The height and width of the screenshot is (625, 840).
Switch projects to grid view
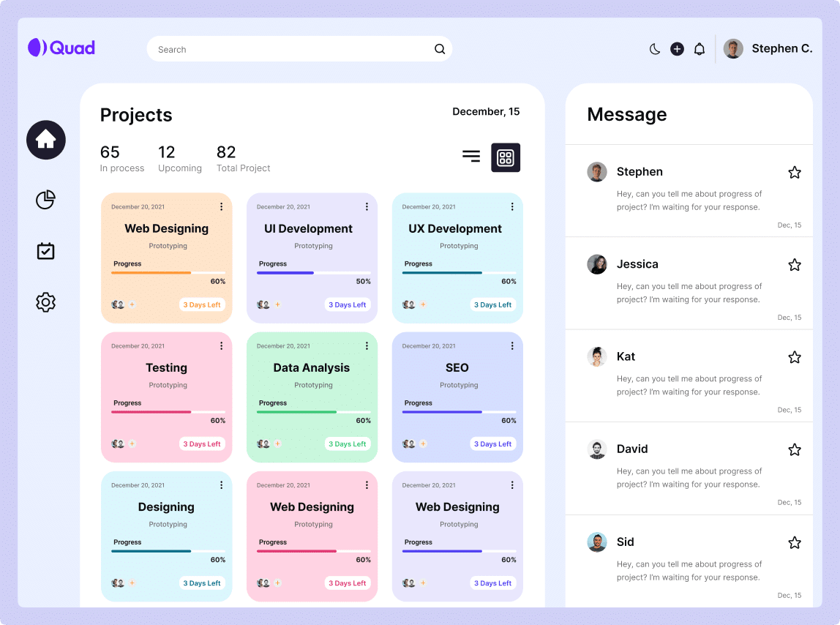[506, 157]
